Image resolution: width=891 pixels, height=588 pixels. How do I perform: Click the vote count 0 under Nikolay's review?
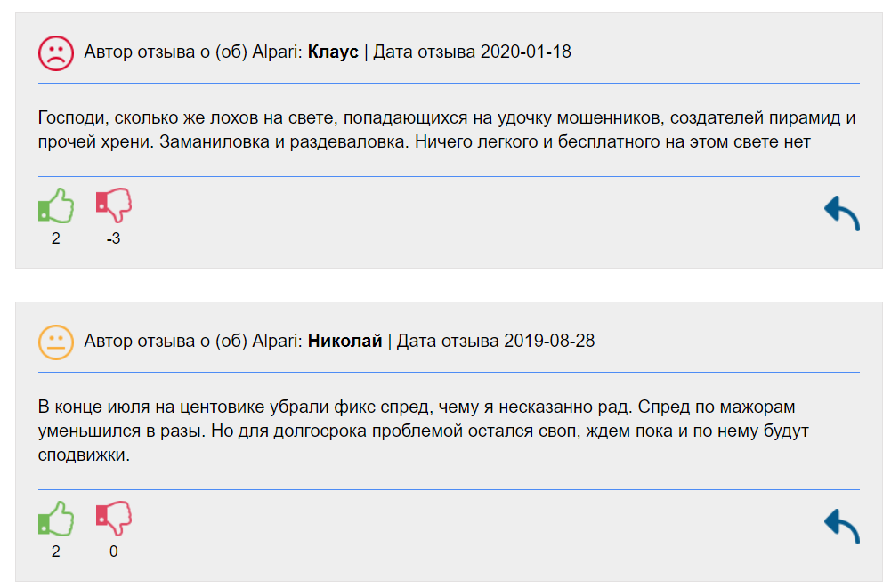pos(112,550)
